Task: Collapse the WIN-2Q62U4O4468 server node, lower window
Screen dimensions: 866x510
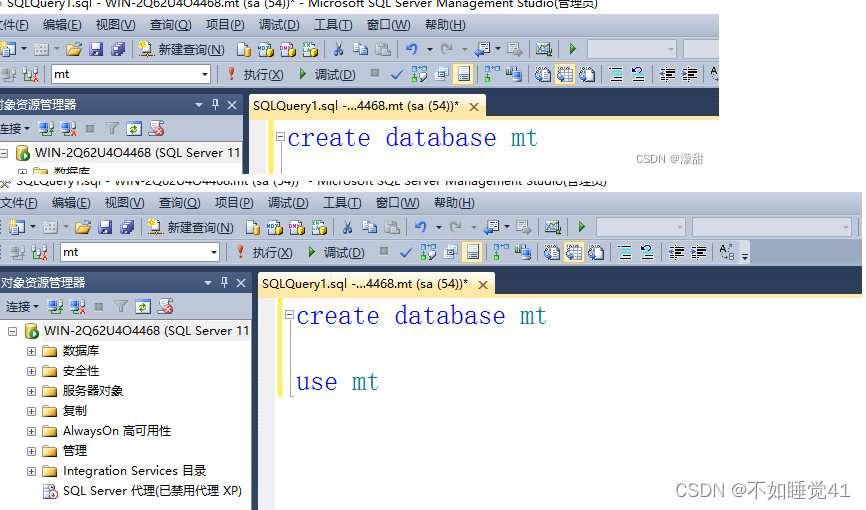Action: point(13,331)
